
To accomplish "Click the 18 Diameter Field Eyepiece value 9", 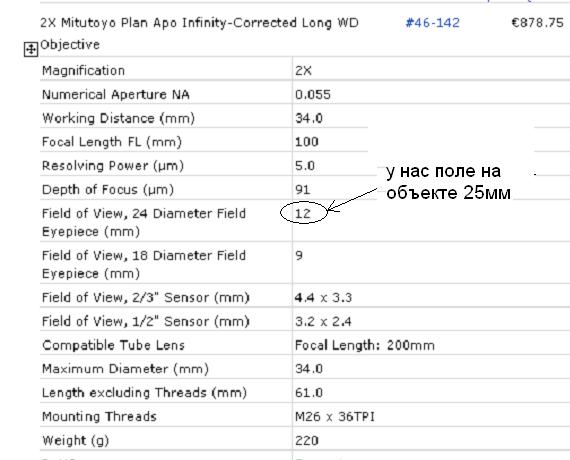I will pyautogui.click(x=299, y=255).
